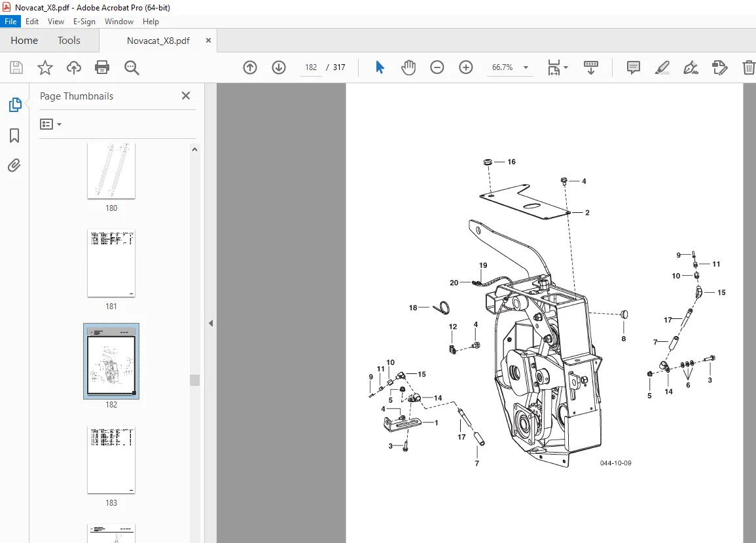Screen dimensions: 756x543
Task: Click the page number field showing 182
Action: coord(311,67)
